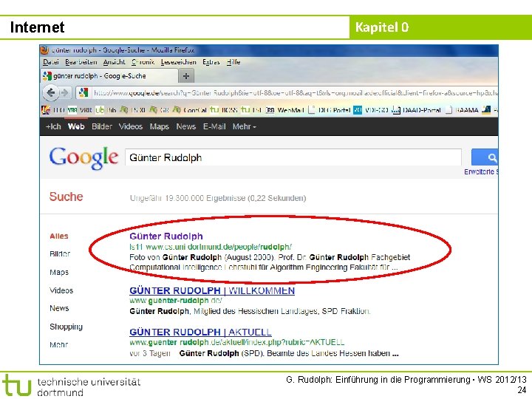Go forward with the forward arrow
The width and height of the screenshot is (532, 399).
[x=64, y=92]
